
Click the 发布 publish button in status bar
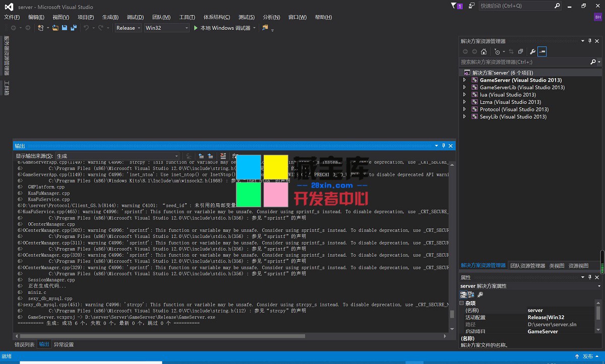coord(588,356)
